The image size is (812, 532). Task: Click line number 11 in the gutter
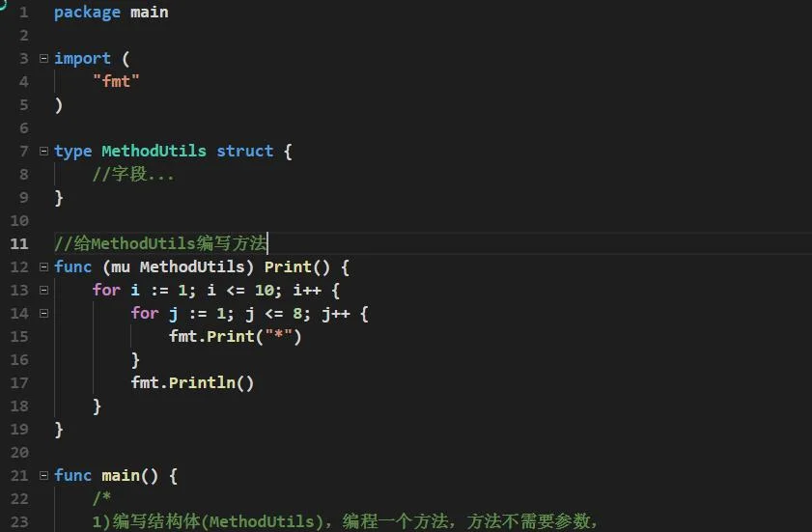pyautogui.click(x=19, y=244)
